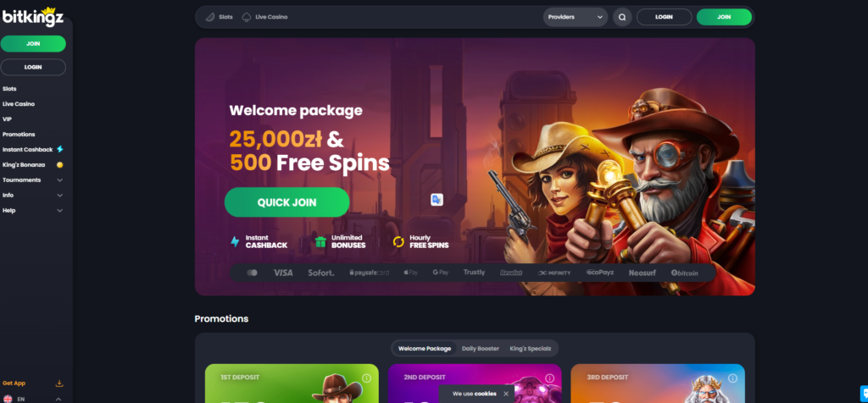Open 2nd Deposit info icon
The height and width of the screenshot is (403, 868).
click(x=549, y=378)
